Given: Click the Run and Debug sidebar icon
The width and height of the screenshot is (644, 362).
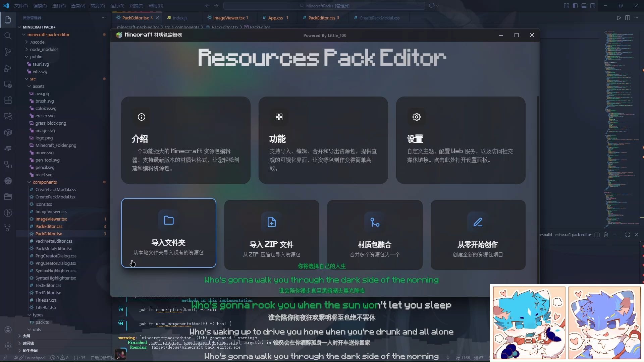Looking at the screenshot, I should point(8,69).
